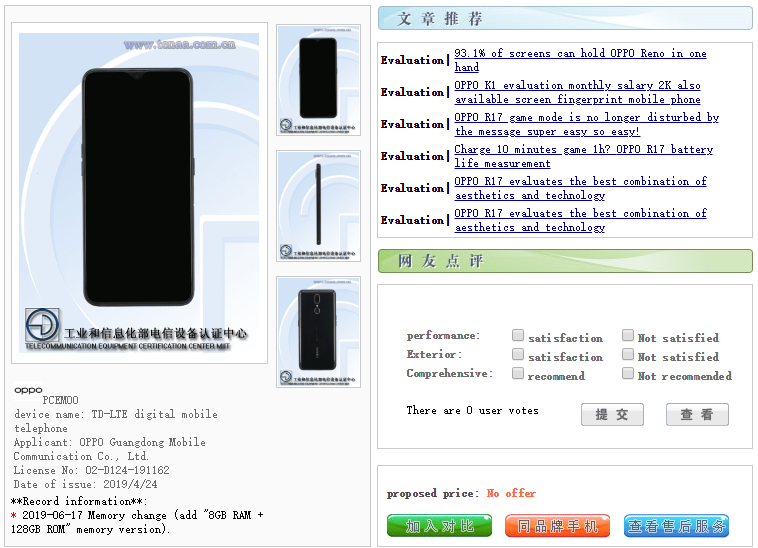Tick the Comprehensive recommend checkbox
The height and width of the screenshot is (548, 758).
pyautogui.click(x=518, y=374)
